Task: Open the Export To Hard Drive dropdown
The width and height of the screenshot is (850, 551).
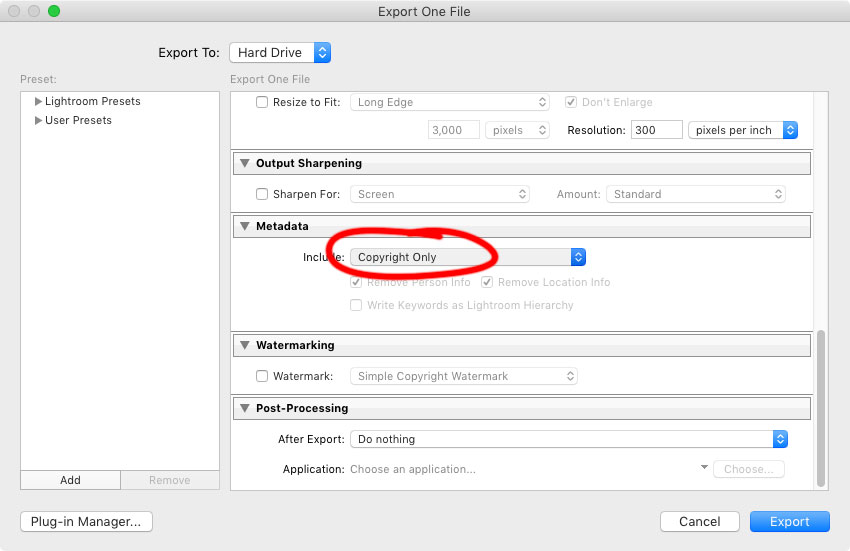Action: click(280, 53)
